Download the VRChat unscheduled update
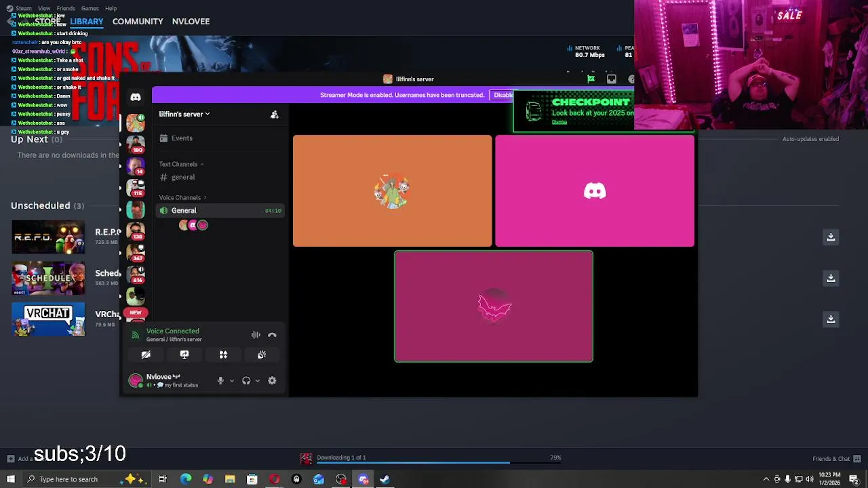Screen dimensions: 868x488 (x=831, y=319)
